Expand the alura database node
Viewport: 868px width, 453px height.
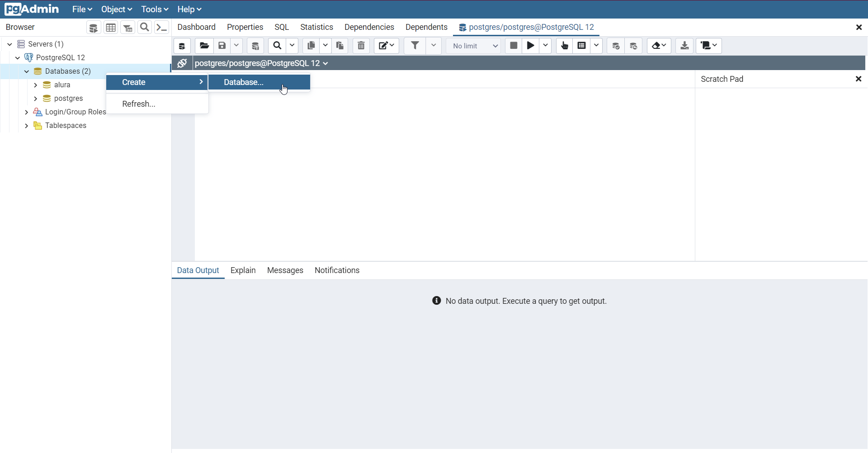coord(36,85)
